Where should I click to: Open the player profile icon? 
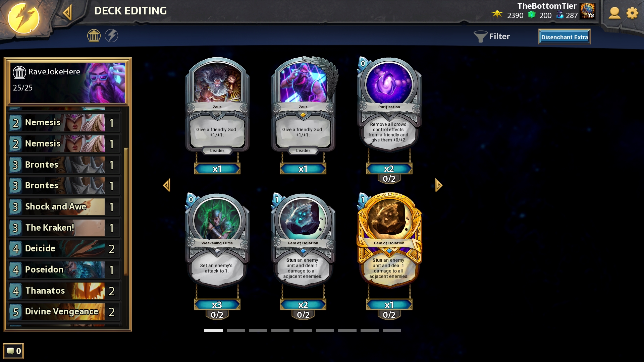click(614, 13)
